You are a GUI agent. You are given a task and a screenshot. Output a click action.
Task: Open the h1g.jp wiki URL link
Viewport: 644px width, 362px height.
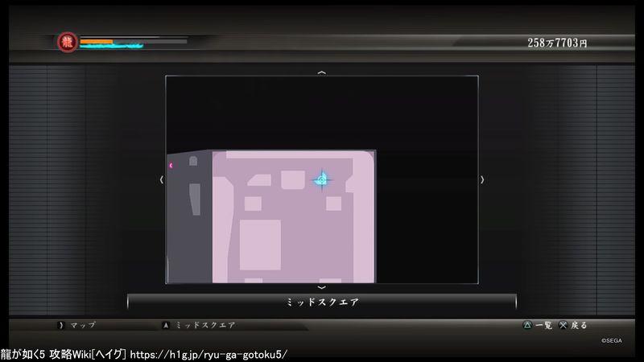pyautogui.click(x=208, y=354)
